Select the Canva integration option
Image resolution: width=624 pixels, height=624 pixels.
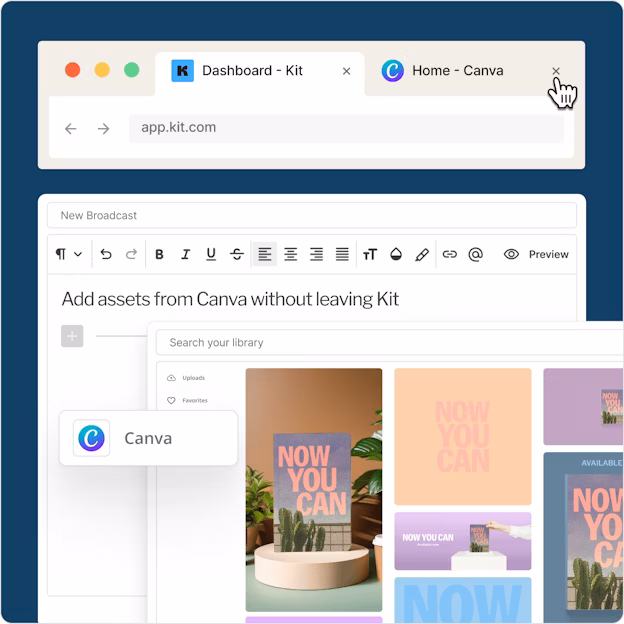(148, 438)
